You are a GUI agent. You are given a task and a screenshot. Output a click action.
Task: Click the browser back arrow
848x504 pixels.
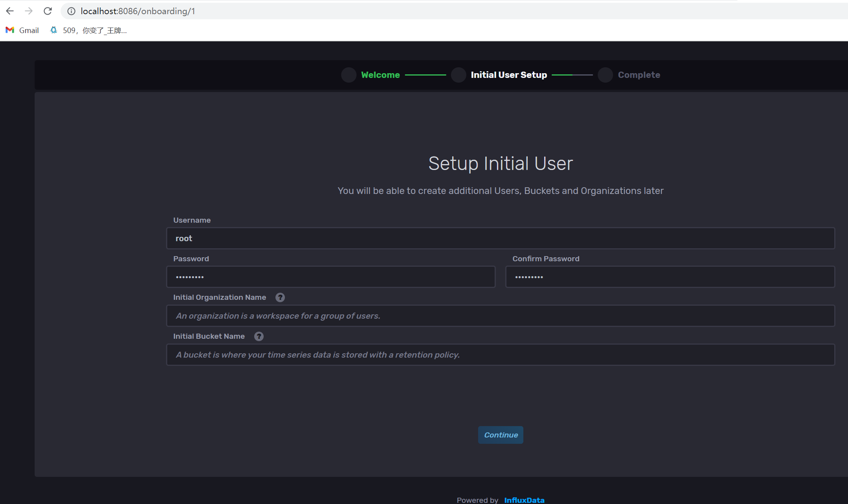coord(10,11)
